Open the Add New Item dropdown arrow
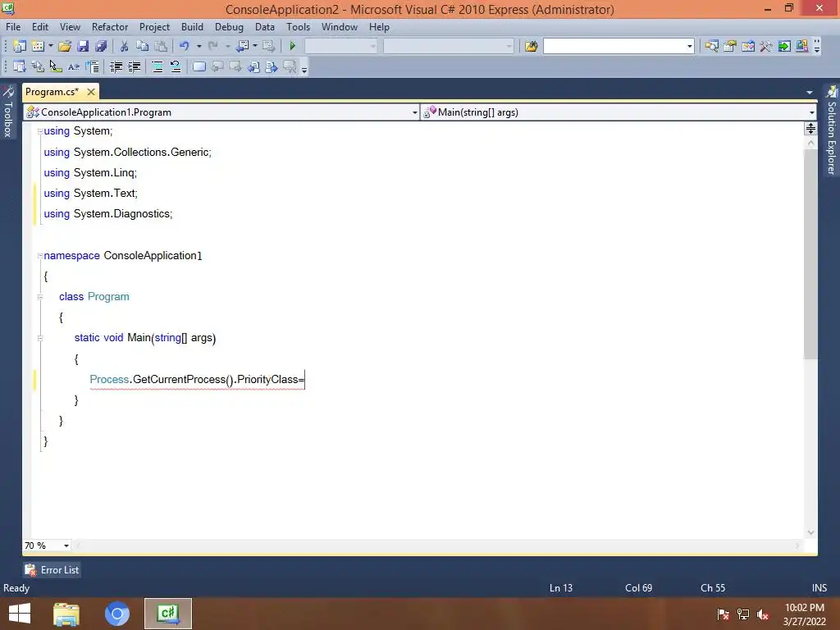Image resolution: width=840 pixels, height=630 pixels. 51,46
